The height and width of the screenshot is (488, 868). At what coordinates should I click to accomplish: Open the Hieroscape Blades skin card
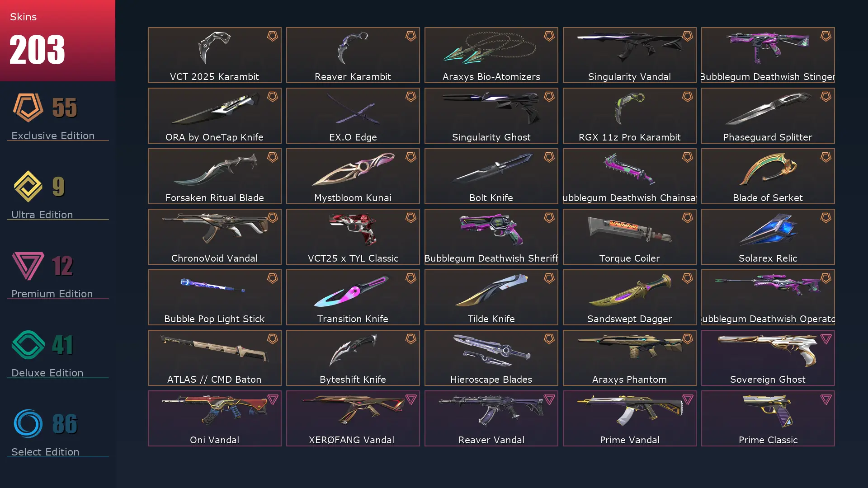491,358
